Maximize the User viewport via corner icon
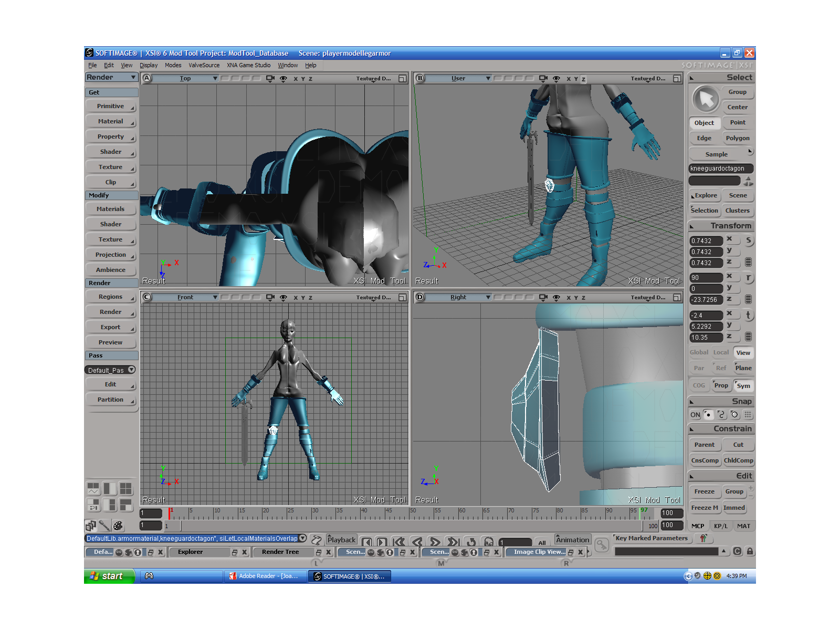The image size is (840, 630). click(x=677, y=78)
